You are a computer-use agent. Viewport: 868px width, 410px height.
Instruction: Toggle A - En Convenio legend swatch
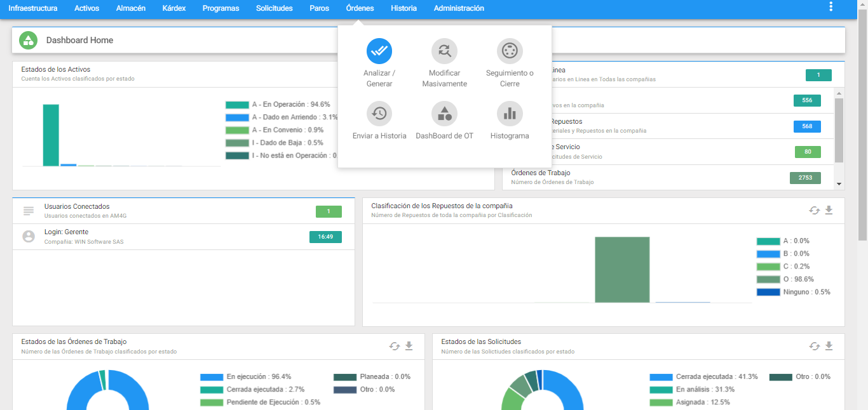(237, 130)
